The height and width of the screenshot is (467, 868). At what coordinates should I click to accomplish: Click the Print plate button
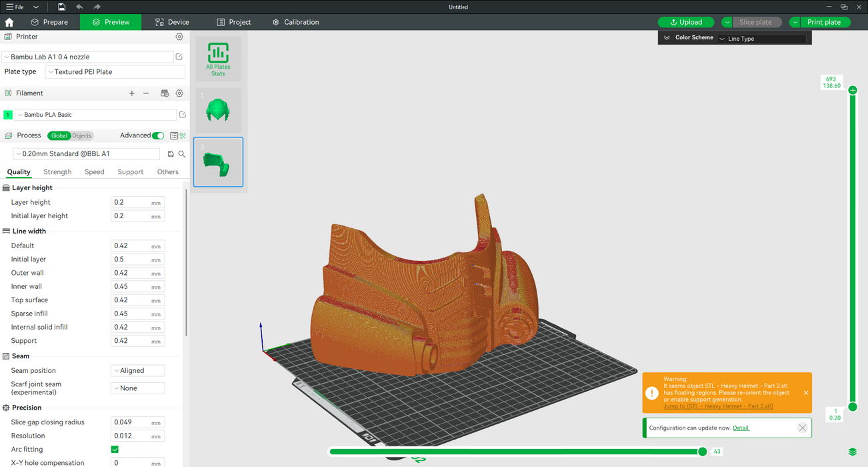(x=824, y=22)
